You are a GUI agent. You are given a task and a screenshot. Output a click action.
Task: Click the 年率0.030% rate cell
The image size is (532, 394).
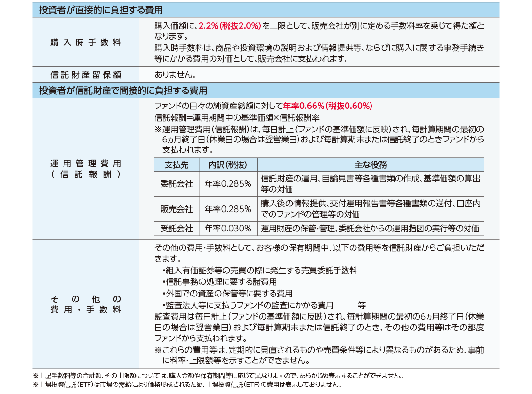tap(227, 229)
